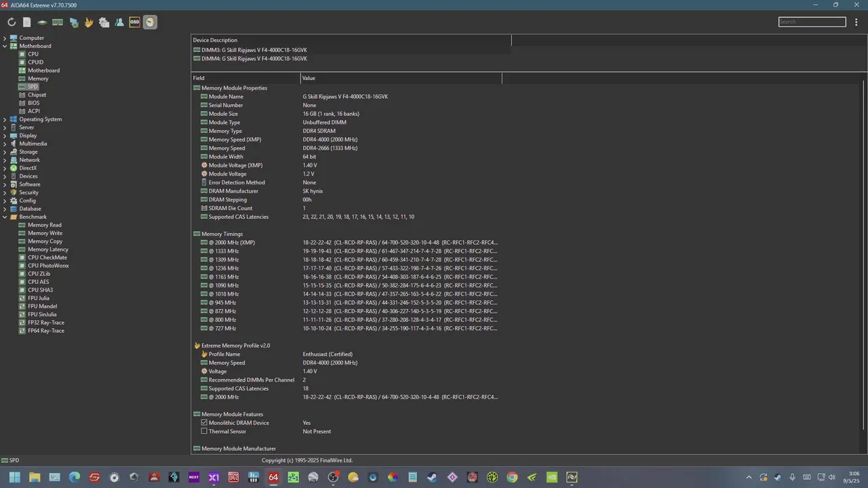Switch to AIDA64 taskbar icon
This screenshot has height=488, width=868.
coord(273,477)
